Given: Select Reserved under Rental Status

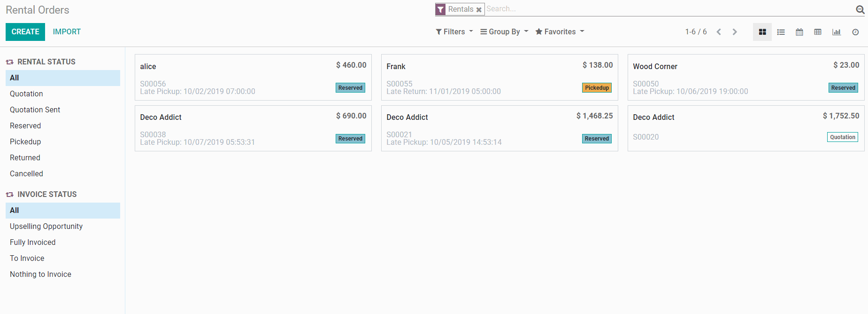Looking at the screenshot, I should pyautogui.click(x=25, y=126).
